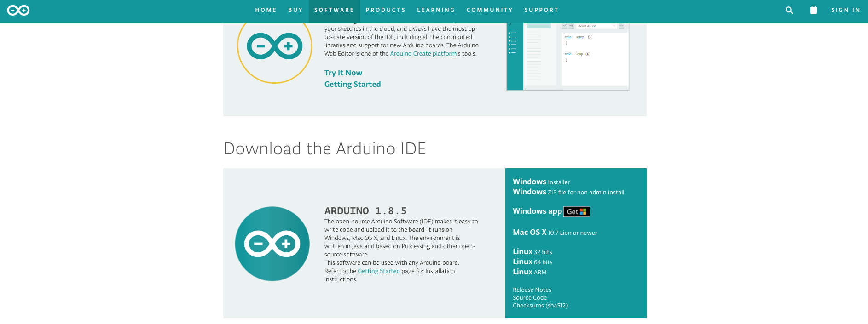
Task: Follow the Arduino Create platform link
Action: [423, 54]
